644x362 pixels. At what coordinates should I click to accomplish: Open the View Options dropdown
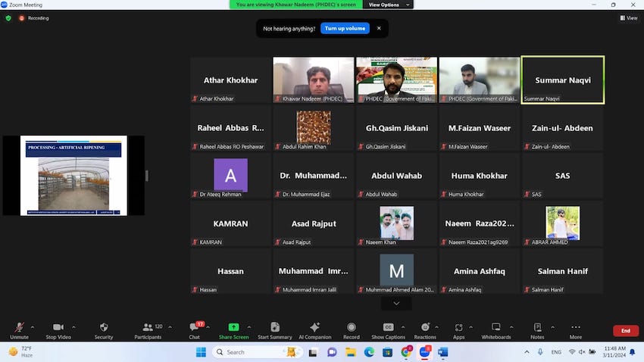389,5
